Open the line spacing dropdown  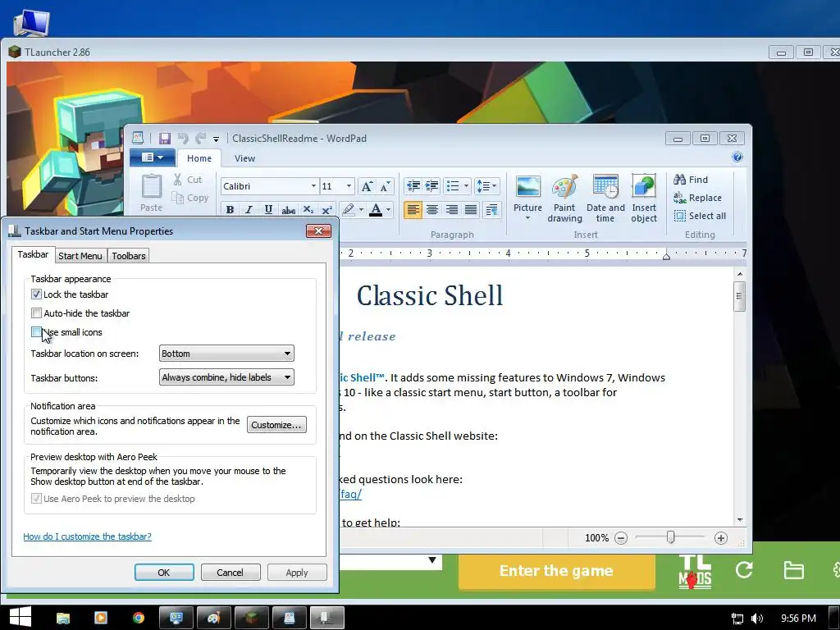[487, 186]
